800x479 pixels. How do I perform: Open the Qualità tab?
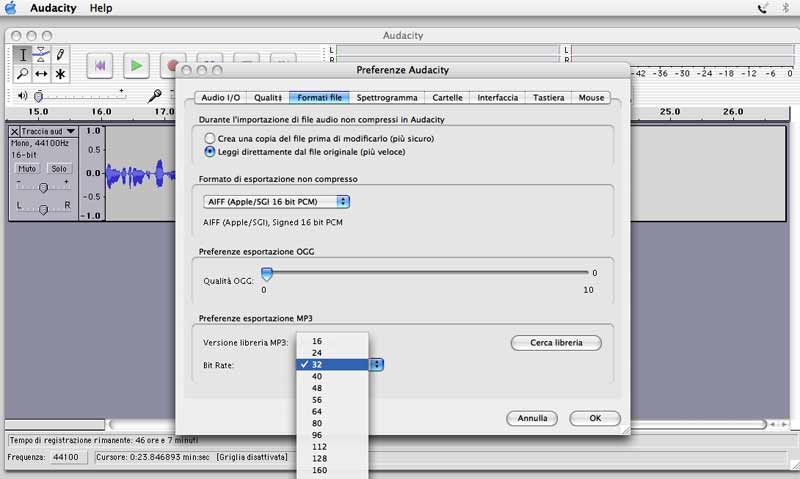click(x=268, y=97)
